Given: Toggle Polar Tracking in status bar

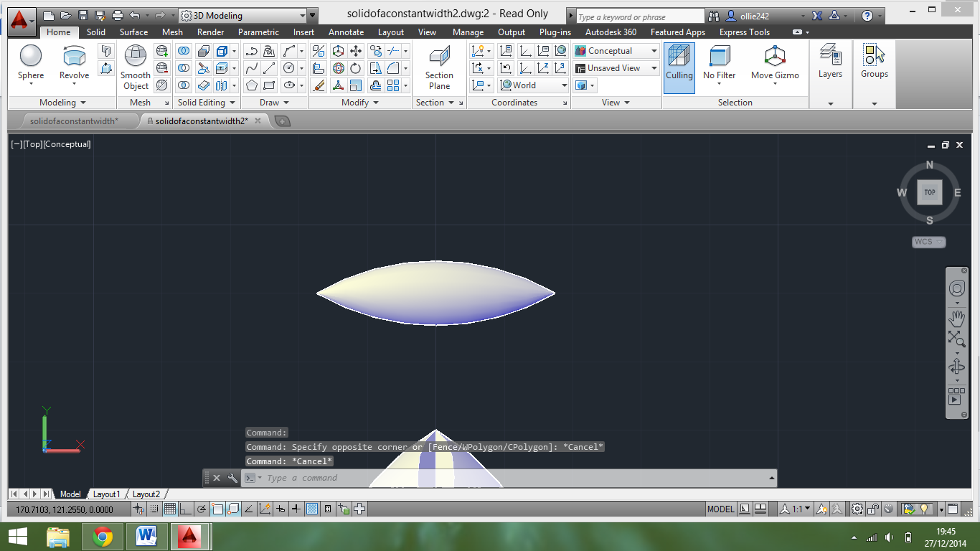Looking at the screenshot, I should pyautogui.click(x=202, y=509).
